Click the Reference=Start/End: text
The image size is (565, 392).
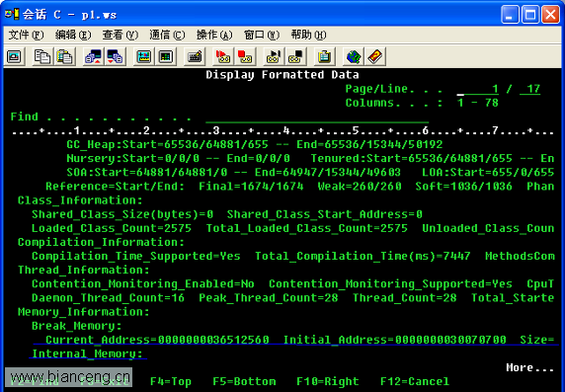point(115,187)
